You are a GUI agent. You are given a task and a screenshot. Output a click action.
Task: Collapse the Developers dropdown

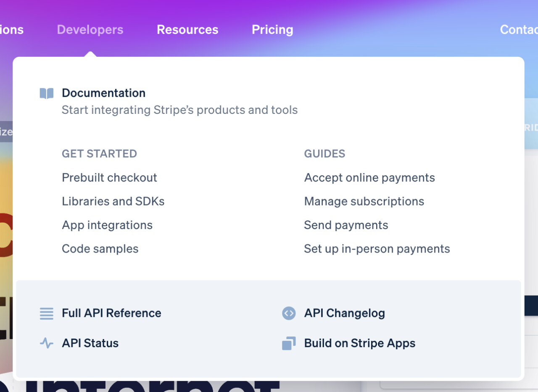tap(90, 29)
